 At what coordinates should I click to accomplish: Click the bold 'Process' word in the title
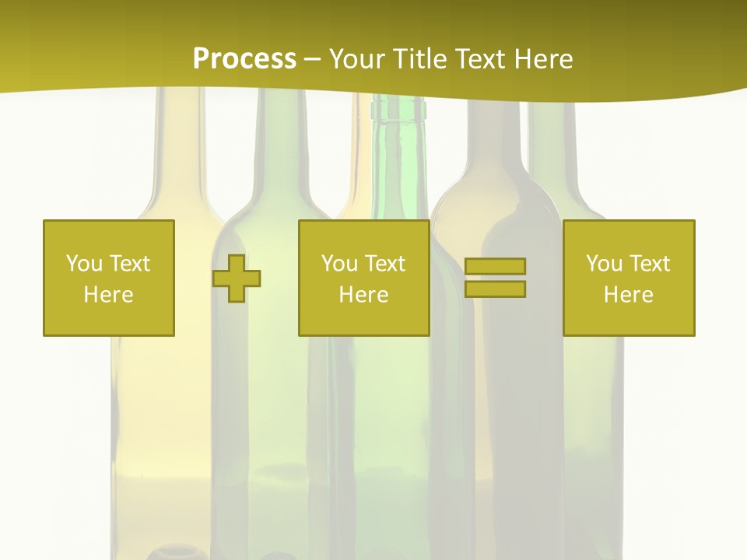[x=244, y=58]
